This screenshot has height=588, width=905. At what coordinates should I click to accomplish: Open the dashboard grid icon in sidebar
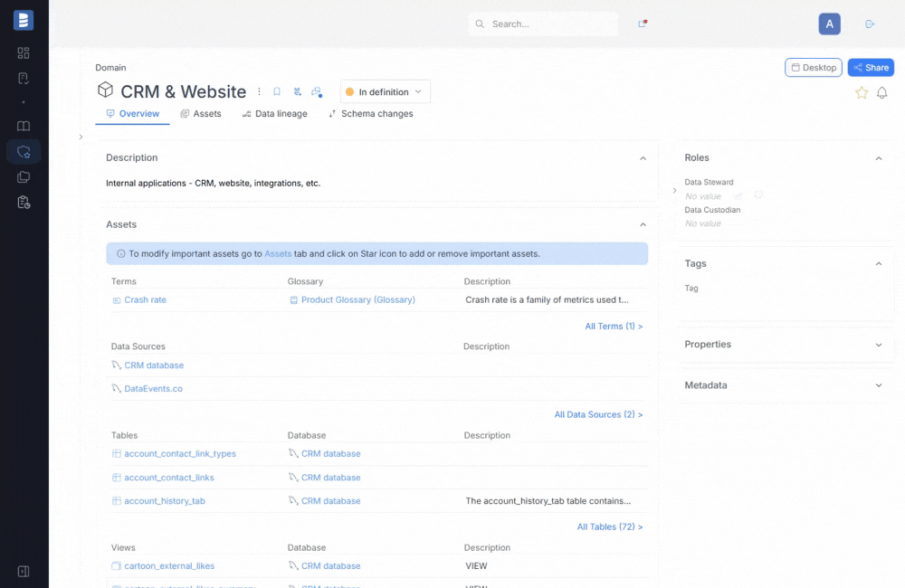pos(24,53)
